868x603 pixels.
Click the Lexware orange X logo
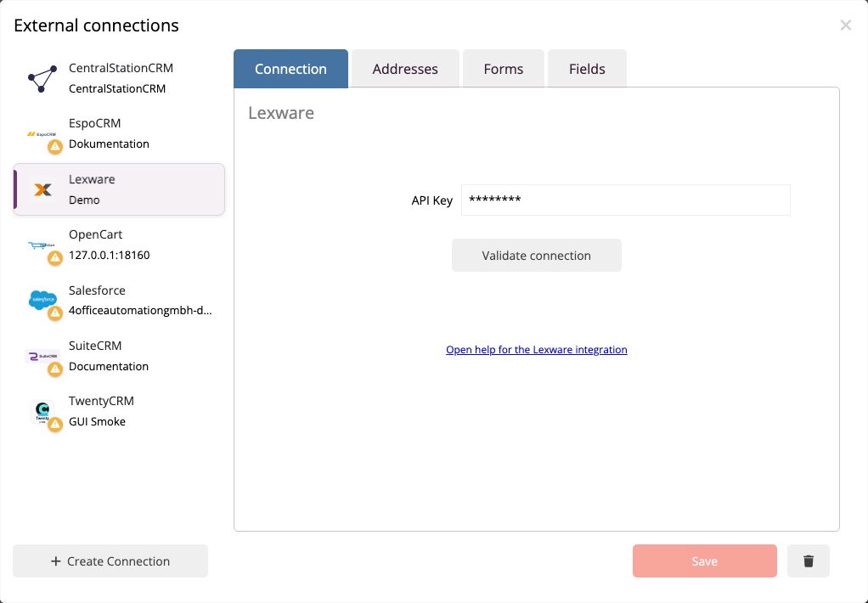click(42, 189)
